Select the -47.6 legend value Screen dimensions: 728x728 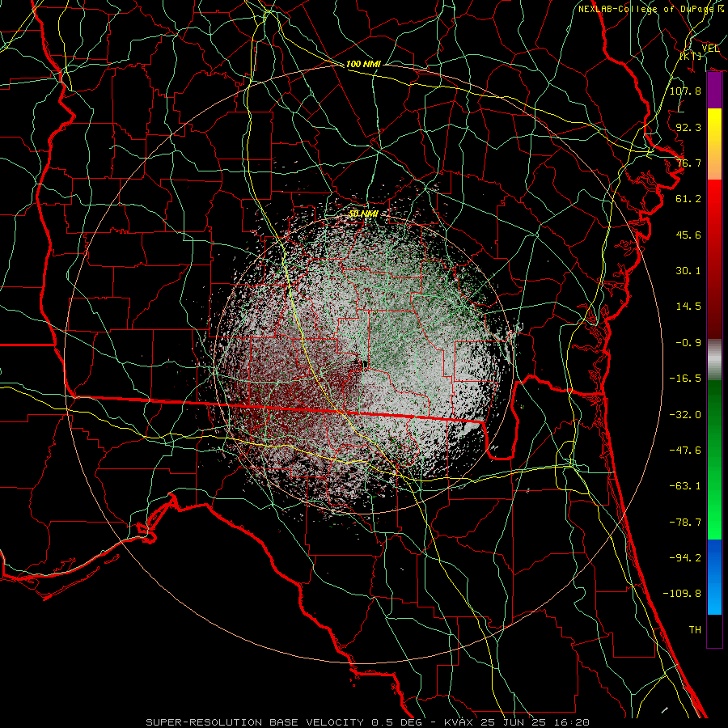click(685, 451)
